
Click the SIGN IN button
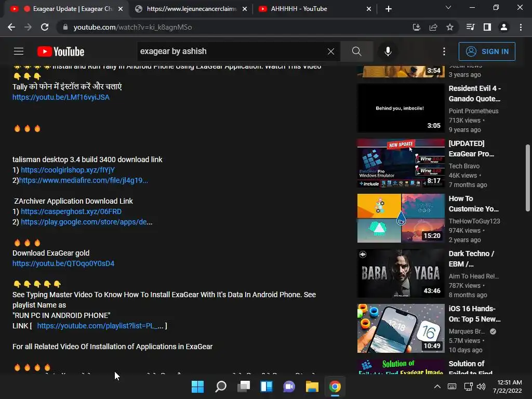[487, 51]
